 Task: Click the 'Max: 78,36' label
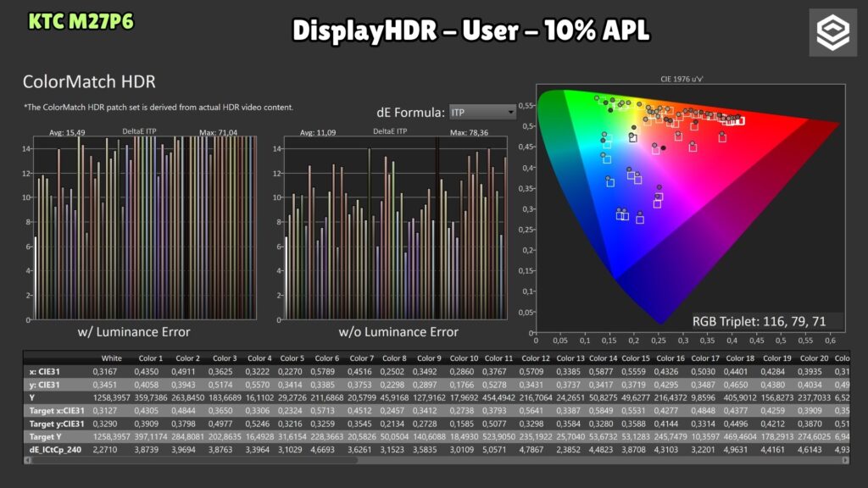469,132
